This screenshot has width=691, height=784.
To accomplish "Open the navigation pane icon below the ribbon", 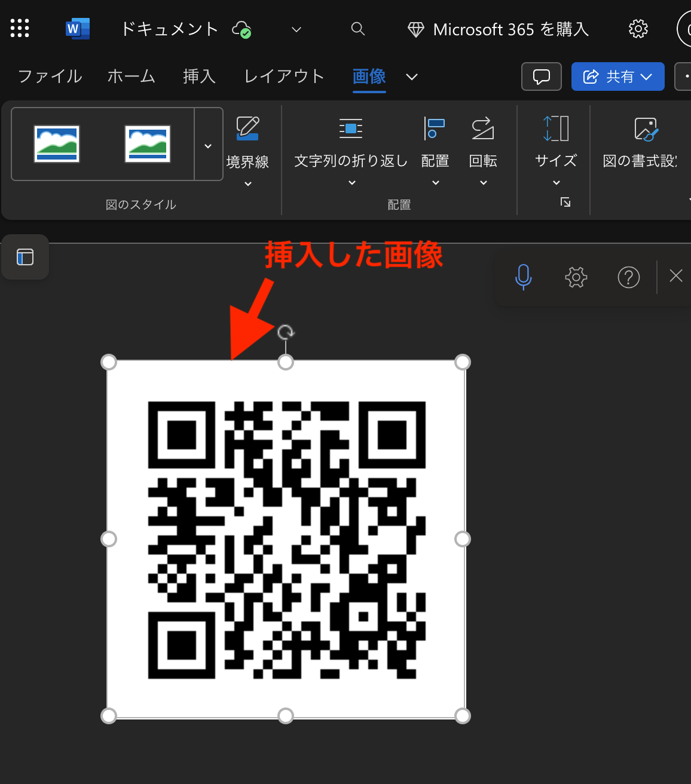I will 25,257.
